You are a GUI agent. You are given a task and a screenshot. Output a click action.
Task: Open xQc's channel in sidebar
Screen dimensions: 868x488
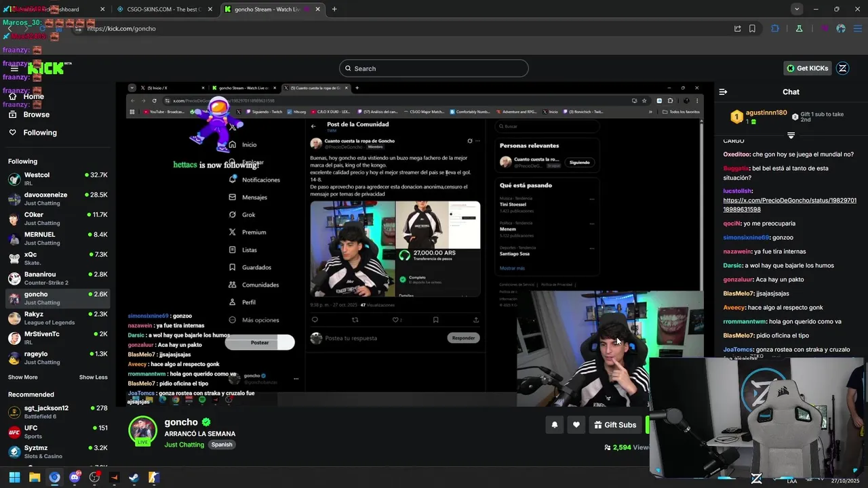pyautogui.click(x=57, y=258)
